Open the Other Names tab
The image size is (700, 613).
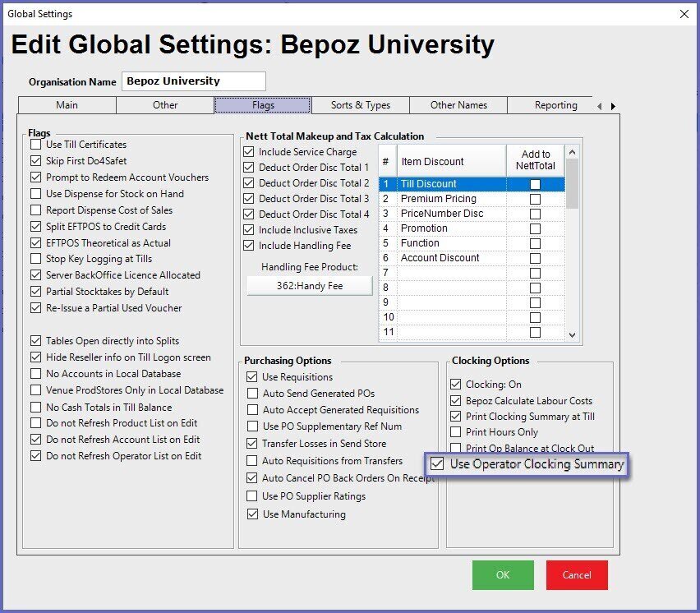pyautogui.click(x=458, y=105)
